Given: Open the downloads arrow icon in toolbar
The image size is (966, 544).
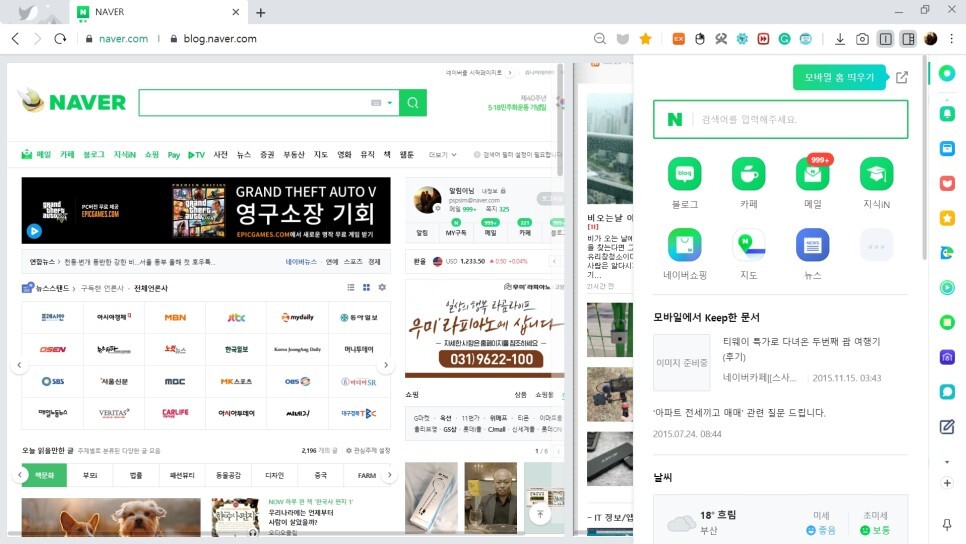Looking at the screenshot, I should tap(840, 39).
